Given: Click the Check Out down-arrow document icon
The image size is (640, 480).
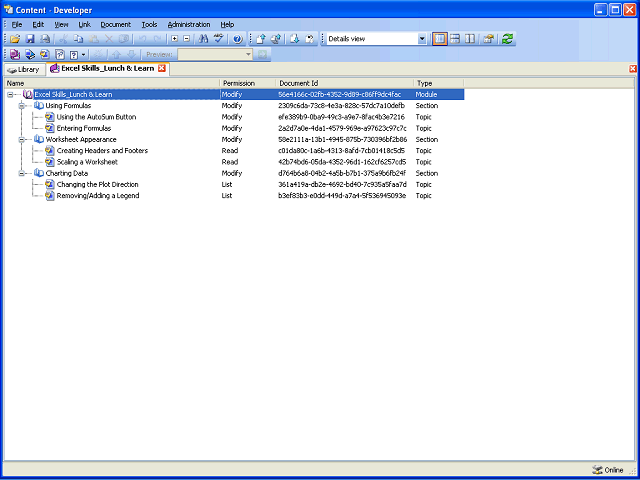Looking at the screenshot, I should pyautogui.click(x=294, y=39).
